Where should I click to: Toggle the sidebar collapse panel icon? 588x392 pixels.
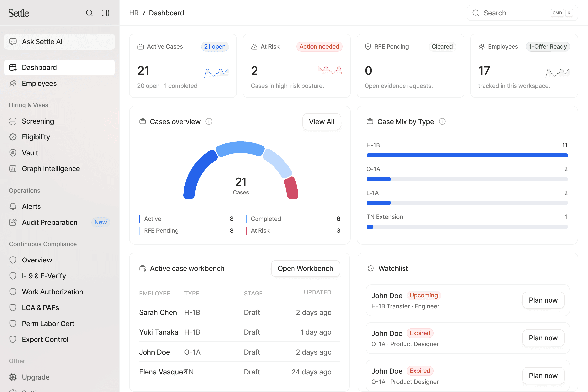click(105, 13)
